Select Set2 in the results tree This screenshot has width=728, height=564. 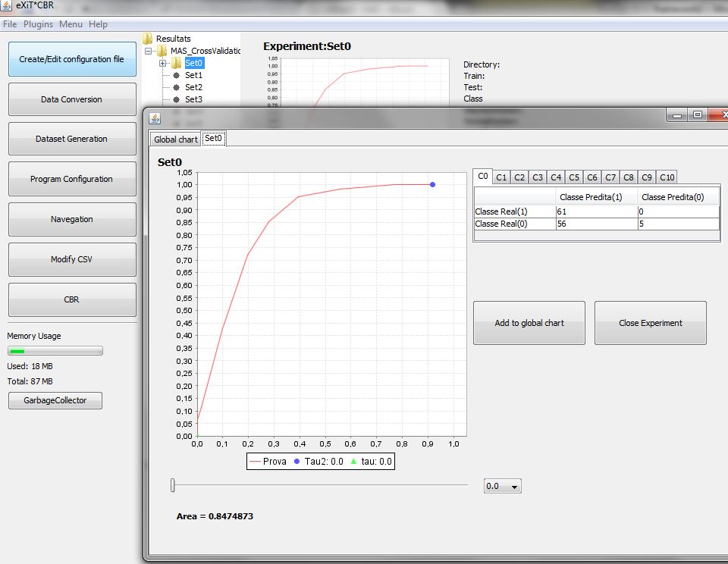(x=193, y=87)
